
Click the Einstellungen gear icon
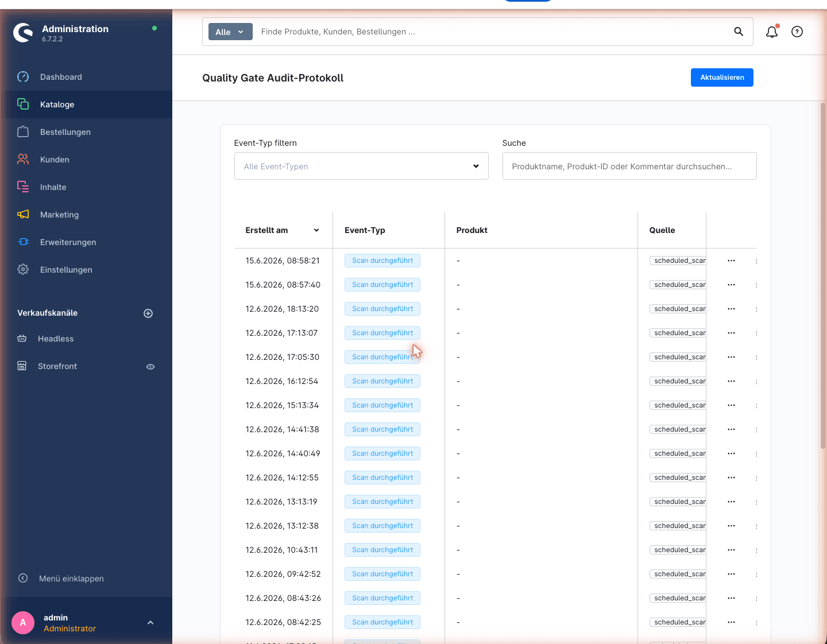click(x=23, y=269)
